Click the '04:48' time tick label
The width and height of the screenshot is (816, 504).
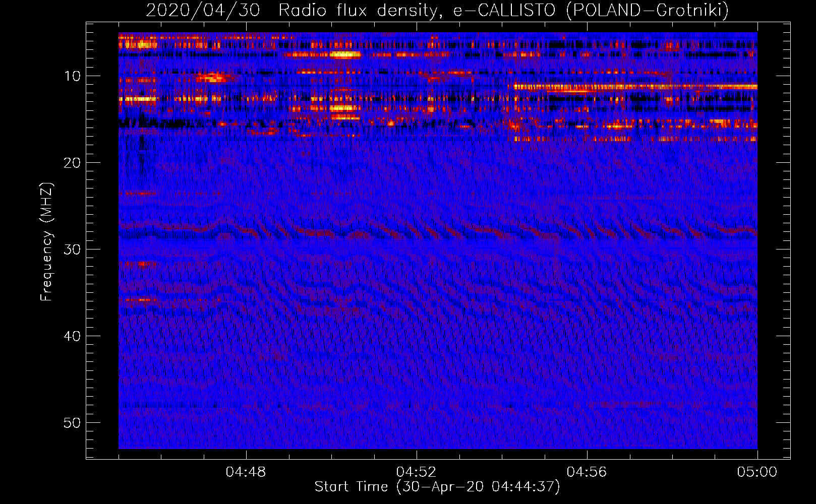(246, 472)
